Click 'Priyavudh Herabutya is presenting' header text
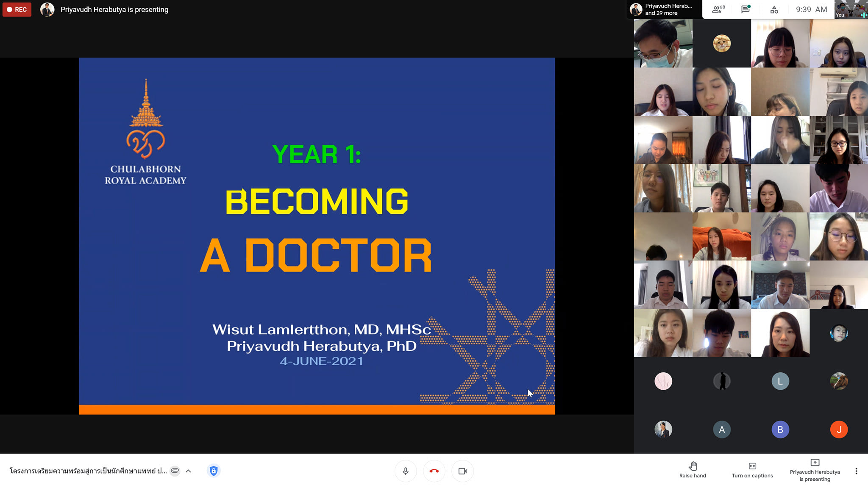868x488 pixels. coord(114,9)
